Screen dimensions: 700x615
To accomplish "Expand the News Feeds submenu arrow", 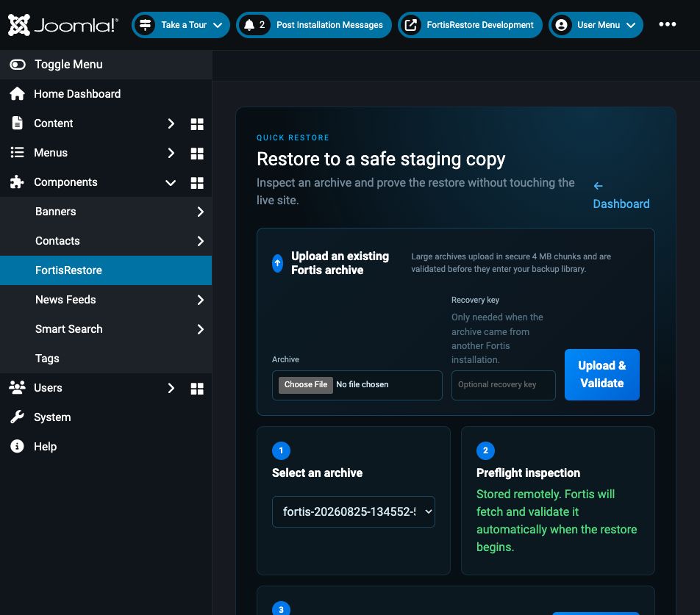I will click(x=200, y=300).
